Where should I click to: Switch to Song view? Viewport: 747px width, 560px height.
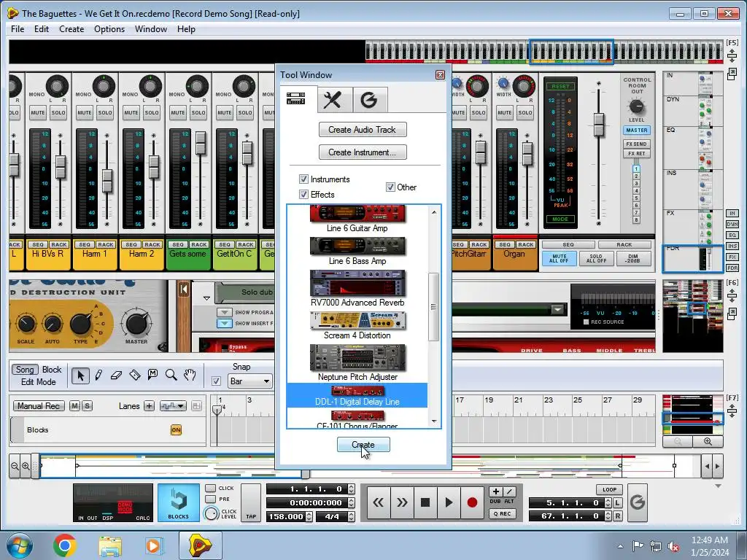point(25,370)
